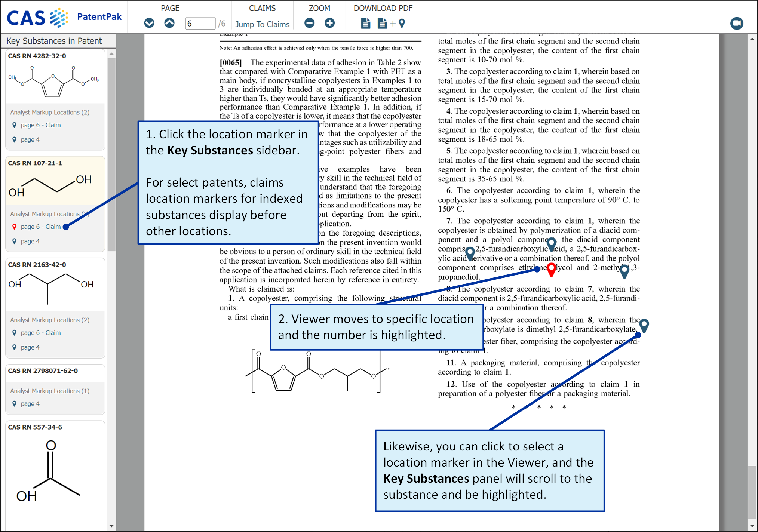Zoom in using the plus icon
Image resolution: width=758 pixels, height=532 pixels.
[x=329, y=23]
